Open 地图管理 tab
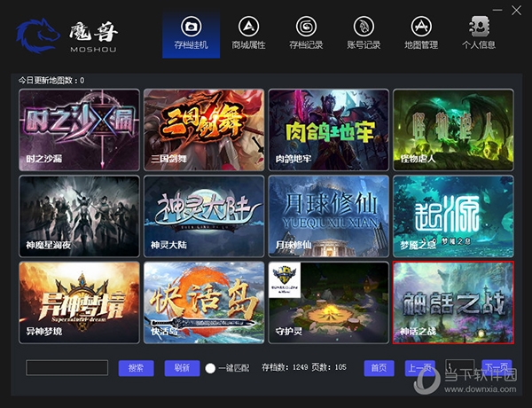This screenshot has height=408, width=532. (421, 35)
